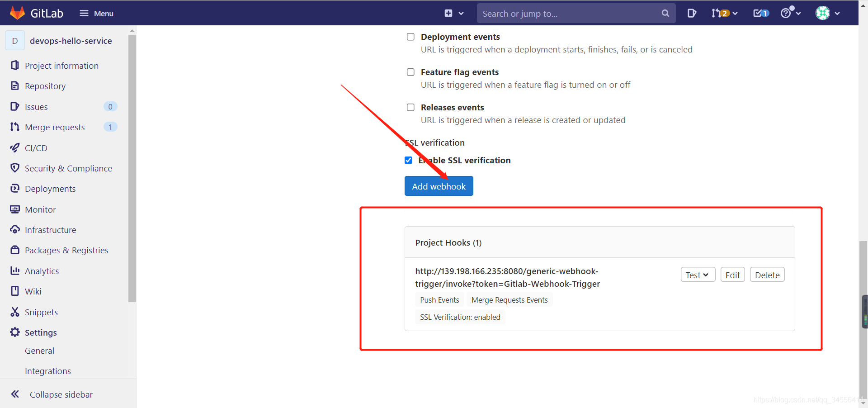This screenshot has width=868, height=408.
Task: Disable Enable SSL verification
Action: point(408,160)
